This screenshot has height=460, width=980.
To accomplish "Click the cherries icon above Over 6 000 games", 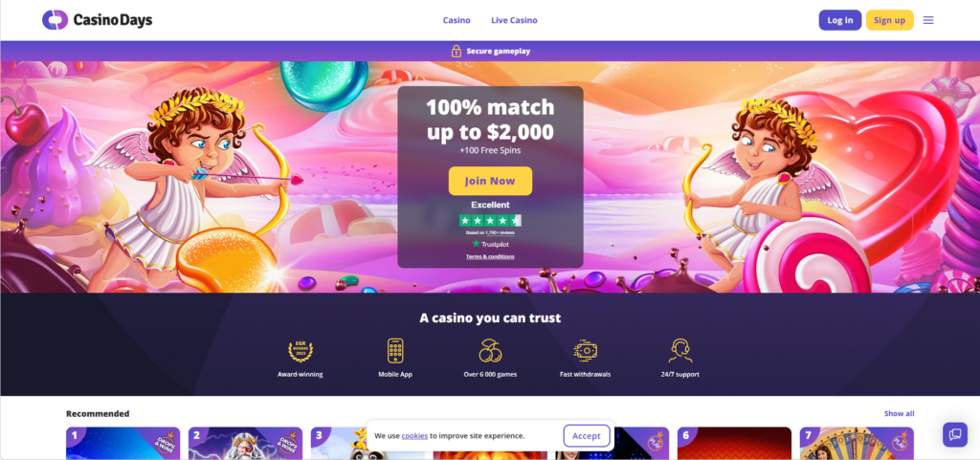I will pyautogui.click(x=490, y=351).
